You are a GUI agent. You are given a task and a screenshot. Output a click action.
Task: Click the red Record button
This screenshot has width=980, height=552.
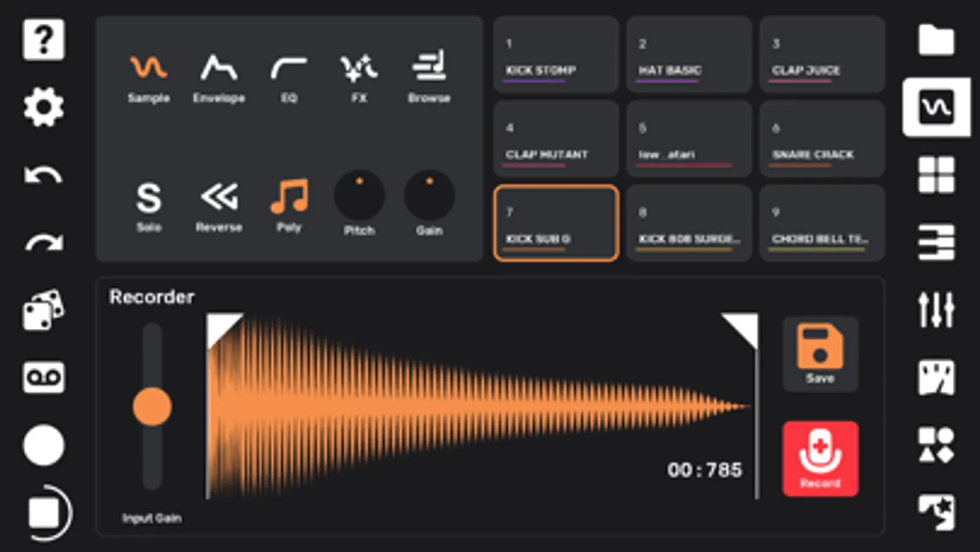coord(820,459)
